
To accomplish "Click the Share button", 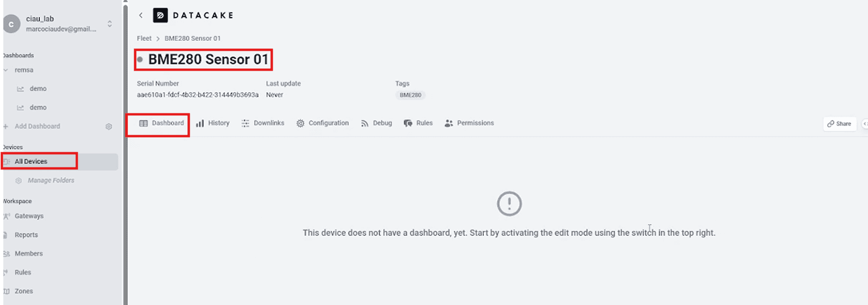I will 840,124.
